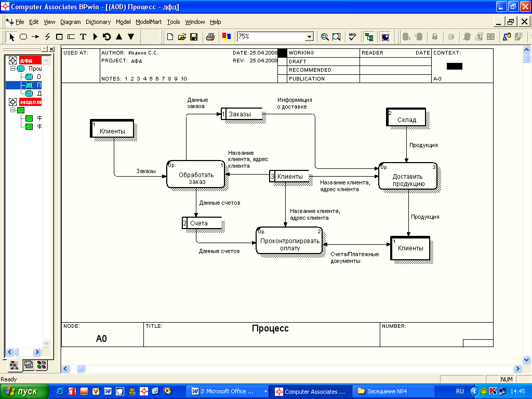Select the Склад external reference
Image resolution: width=532 pixels, height=399 pixels.
pyautogui.click(x=406, y=117)
